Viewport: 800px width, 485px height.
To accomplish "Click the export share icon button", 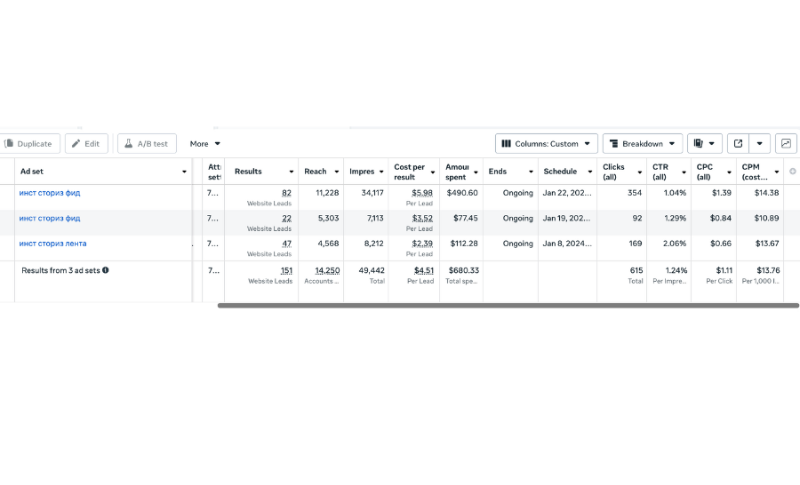I will point(738,144).
